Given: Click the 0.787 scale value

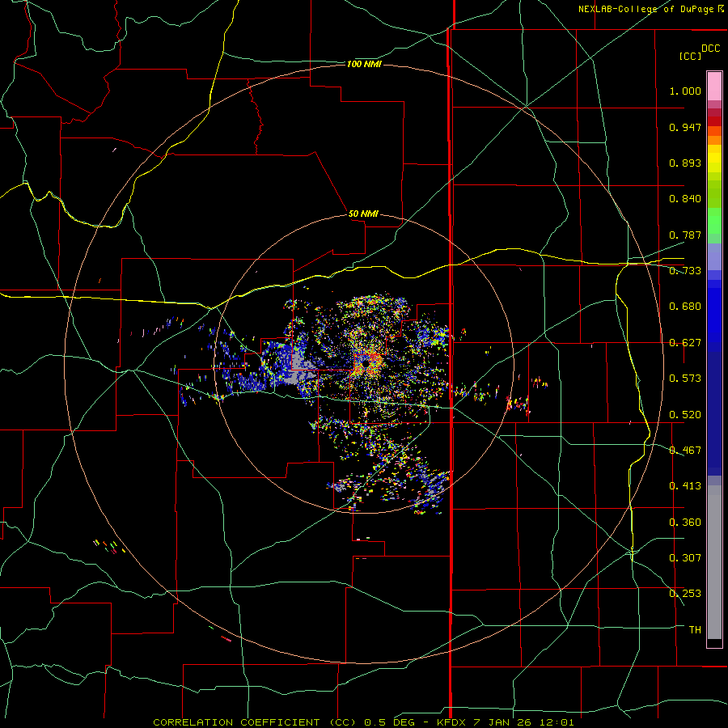Looking at the screenshot, I should (x=685, y=235).
